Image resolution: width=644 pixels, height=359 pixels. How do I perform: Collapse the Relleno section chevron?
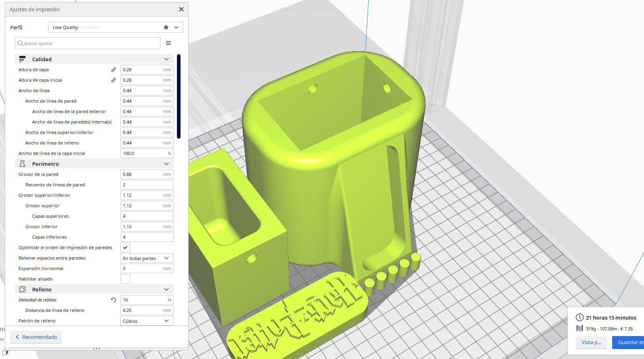pos(166,289)
